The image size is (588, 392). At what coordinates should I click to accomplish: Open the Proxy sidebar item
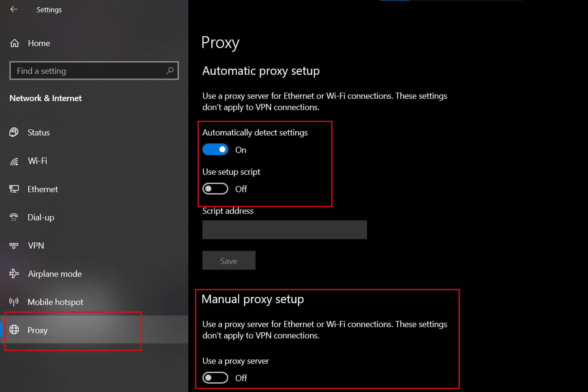37,330
